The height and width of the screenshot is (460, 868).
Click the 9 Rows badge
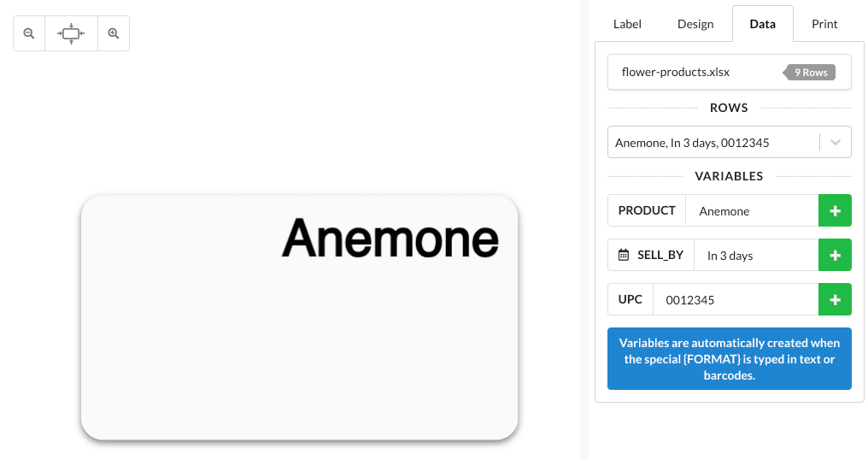tap(811, 73)
